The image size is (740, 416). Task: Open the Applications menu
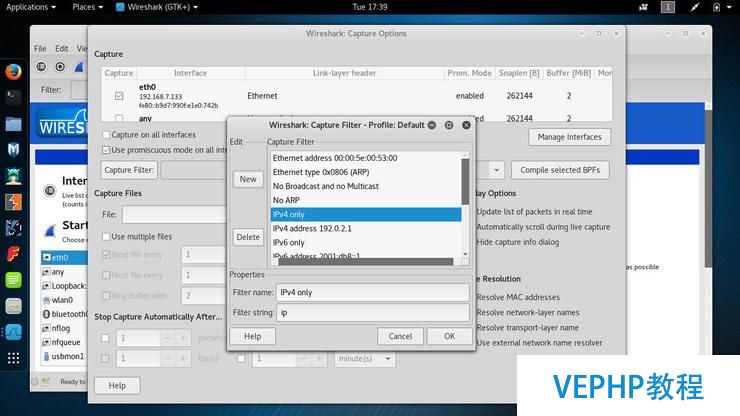coord(31,7)
